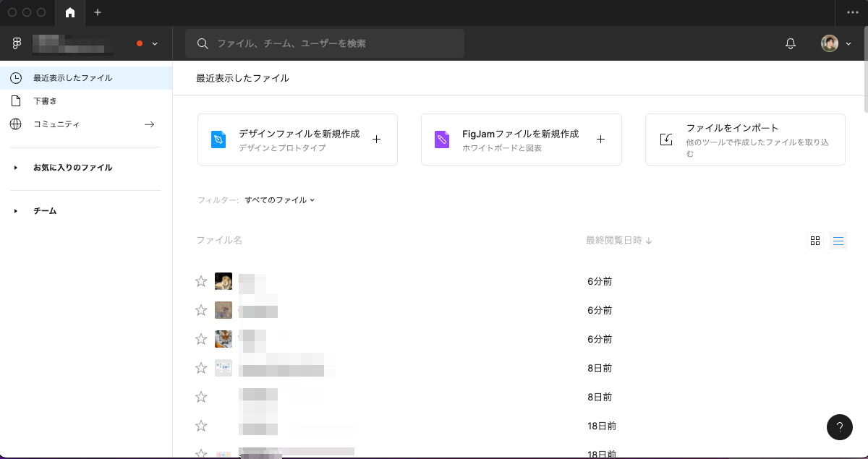The image size is (868, 459).
Task: Star the first file in the list
Action: (x=201, y=281)
